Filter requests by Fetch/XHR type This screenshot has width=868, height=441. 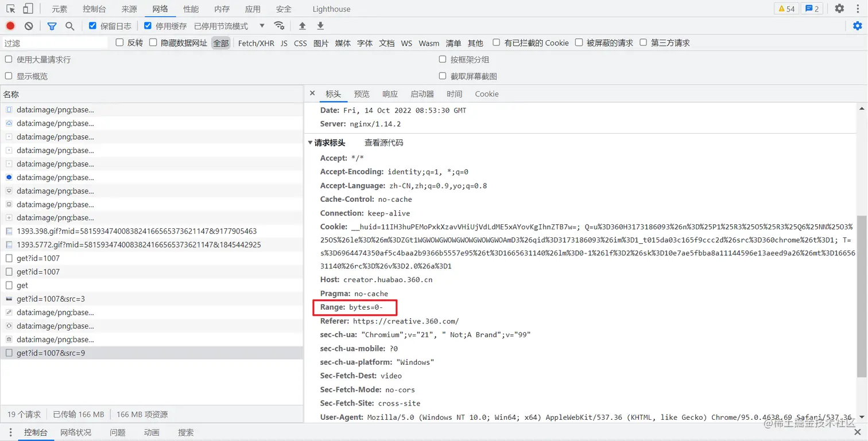point(256,43)
